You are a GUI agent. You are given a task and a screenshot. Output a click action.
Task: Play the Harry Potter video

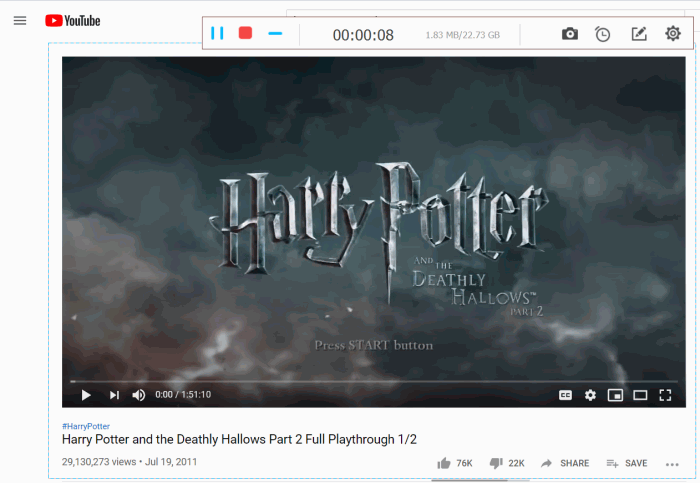point(86,395)
